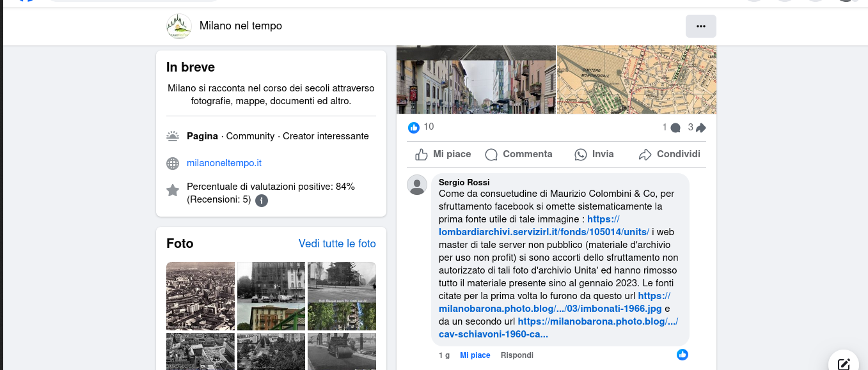Click Rispondi under the comment
The height and width of the screenshot is (370, 868).
[517, 355]
